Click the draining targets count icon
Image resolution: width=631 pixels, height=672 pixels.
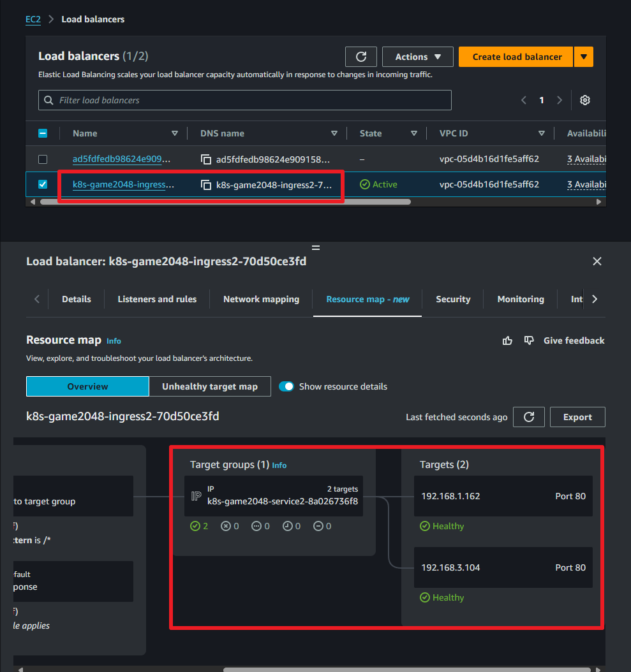[x=318, y=526]
